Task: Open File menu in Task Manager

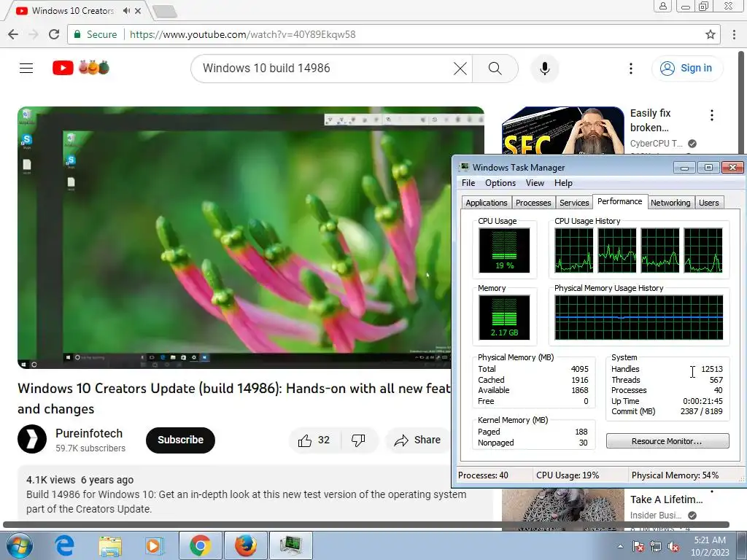Action: coord(468,183)
